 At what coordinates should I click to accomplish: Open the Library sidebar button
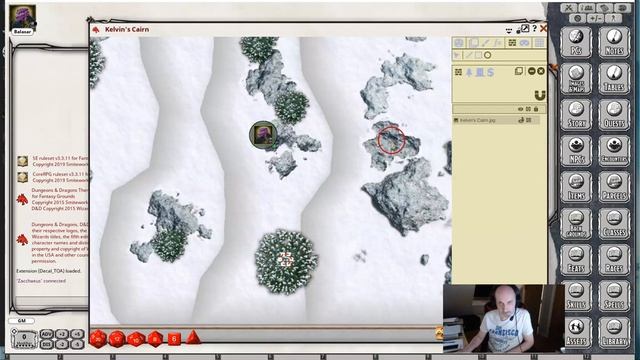click(x=614, y=332)
